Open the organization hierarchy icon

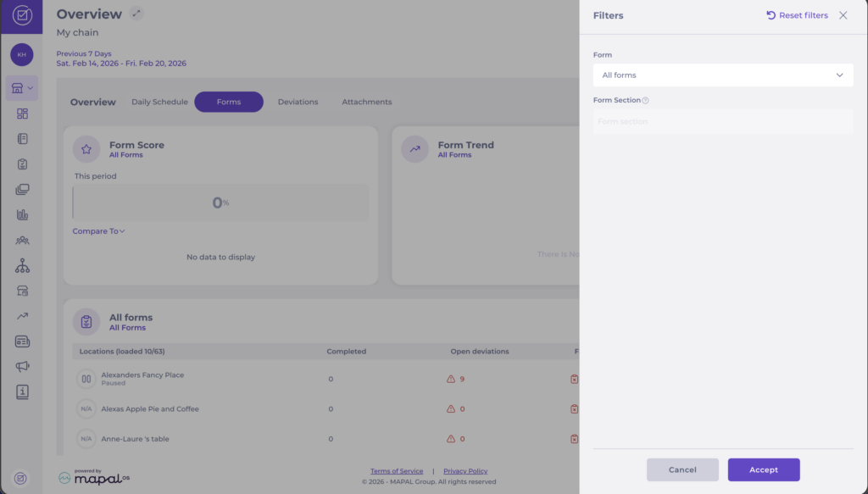pos(22,266)
